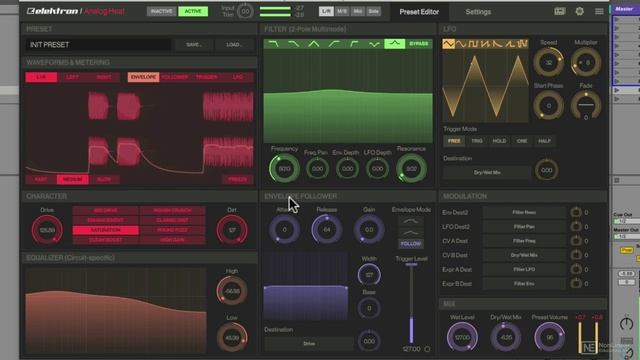Set LFO trigger mode to TRIG
Viewport: 640px width, 360px height.
point(477,141)
